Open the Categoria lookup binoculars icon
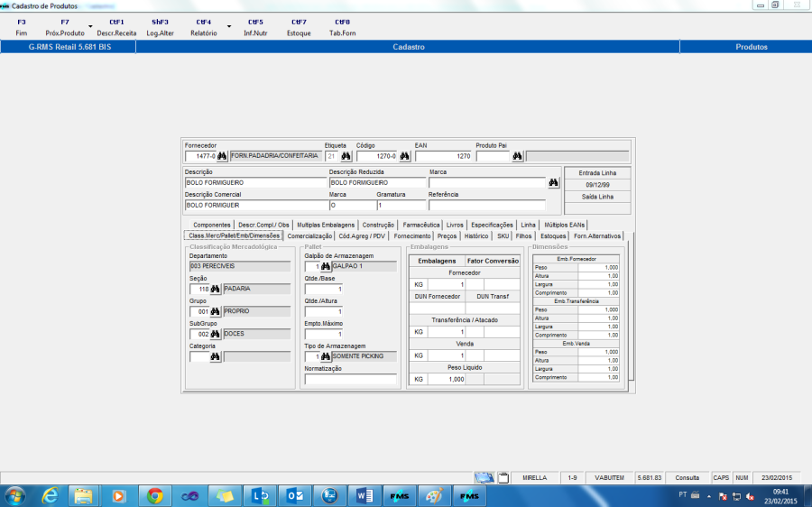812x507 pixels. [x=216, y=357]
